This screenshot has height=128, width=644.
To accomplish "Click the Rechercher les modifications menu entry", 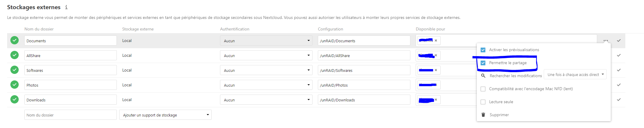I will click(516, 76).
